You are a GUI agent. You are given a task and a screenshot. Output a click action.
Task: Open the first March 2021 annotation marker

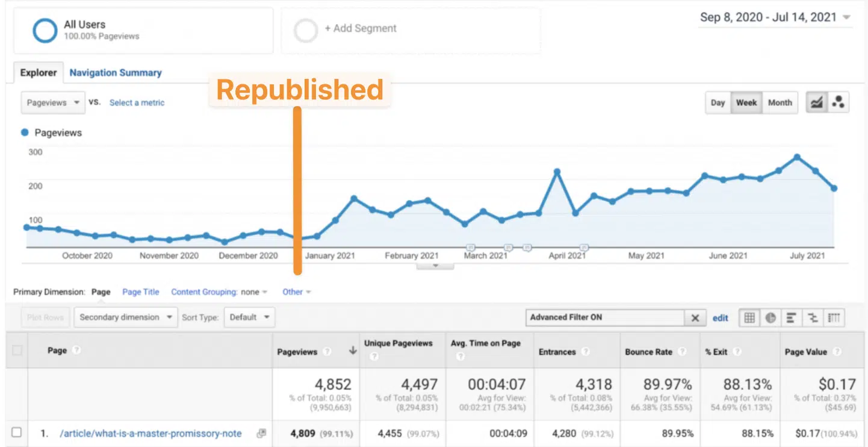pyautogui.click(x=471, y=247)
